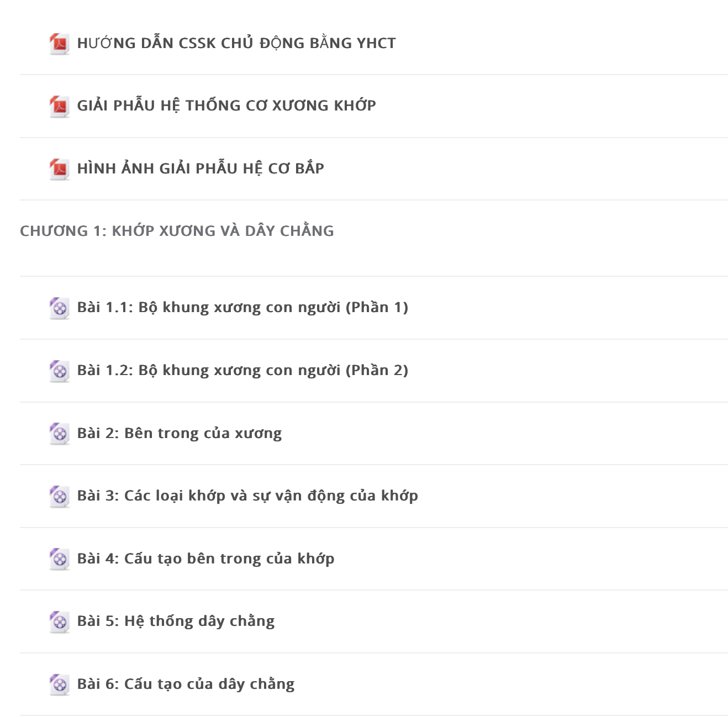This screenshot has height=717, width=728.
Task: Open HÌNH ẢNH GIẢI PHẪU HỆ CƠ BẮP document
Action: [x=201, y=168]
